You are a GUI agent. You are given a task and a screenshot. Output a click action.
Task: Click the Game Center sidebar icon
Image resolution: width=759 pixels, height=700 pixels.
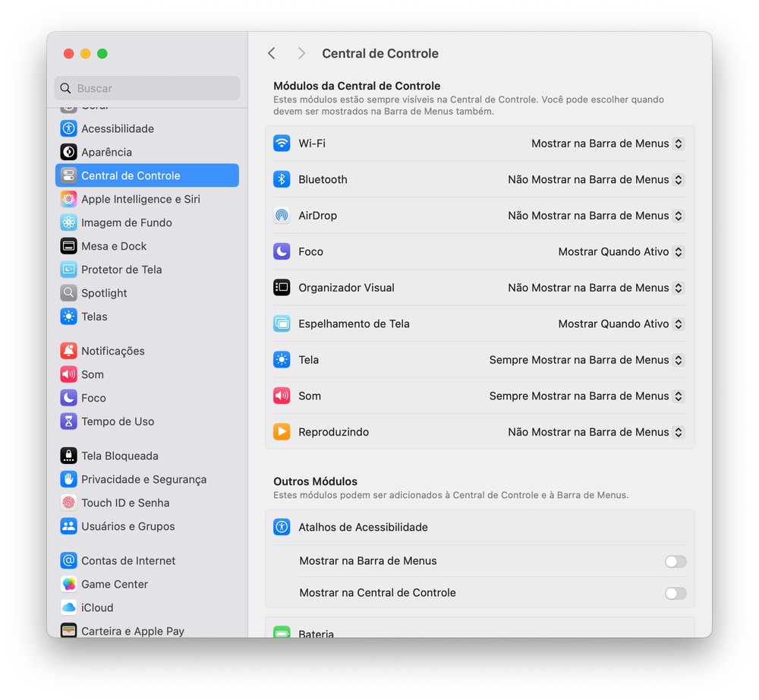tap(69, 584)
